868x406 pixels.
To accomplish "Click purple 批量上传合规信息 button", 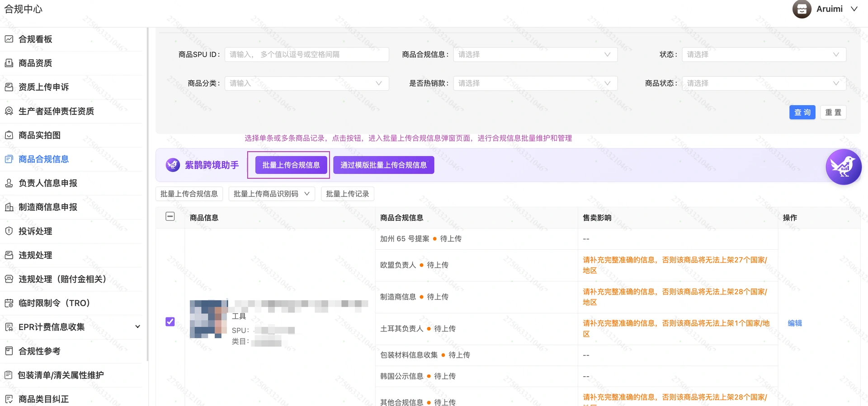I will pyautogui.click(x=291, y=165).
